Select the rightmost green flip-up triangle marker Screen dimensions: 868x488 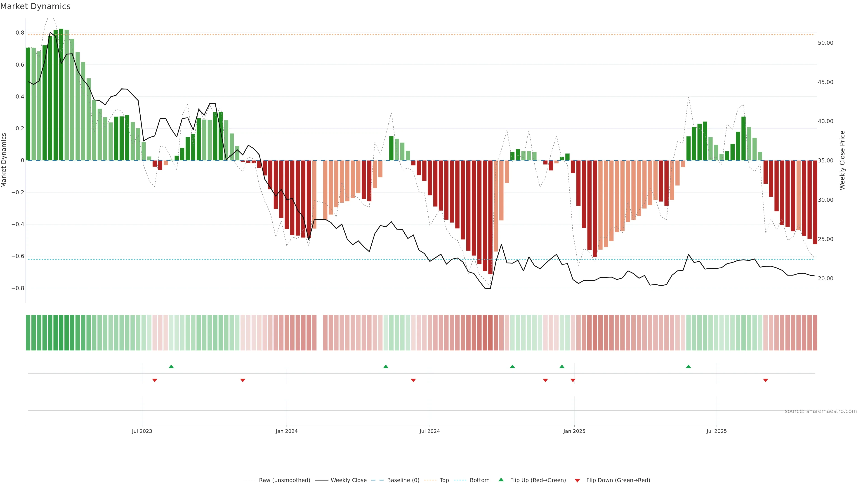(x=688, y=366)
